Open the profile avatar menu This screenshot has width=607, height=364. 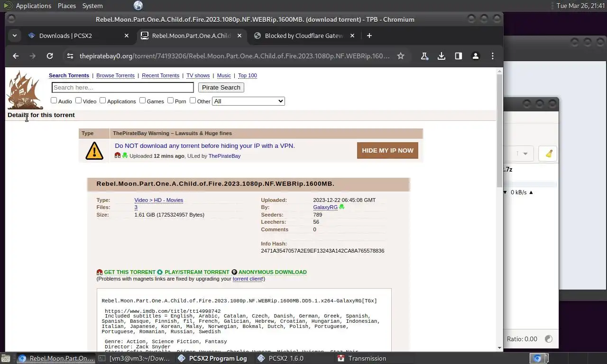(x=476, y=56)
